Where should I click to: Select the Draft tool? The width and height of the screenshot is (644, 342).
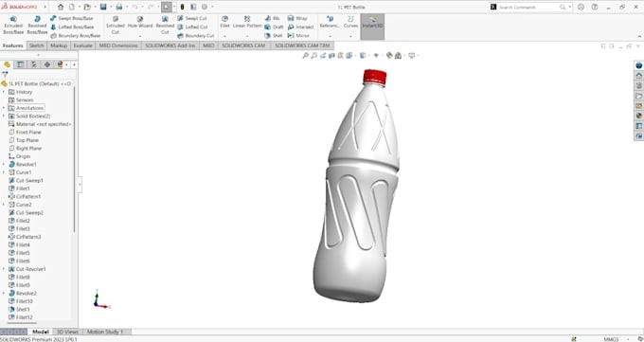click(274, 27)
